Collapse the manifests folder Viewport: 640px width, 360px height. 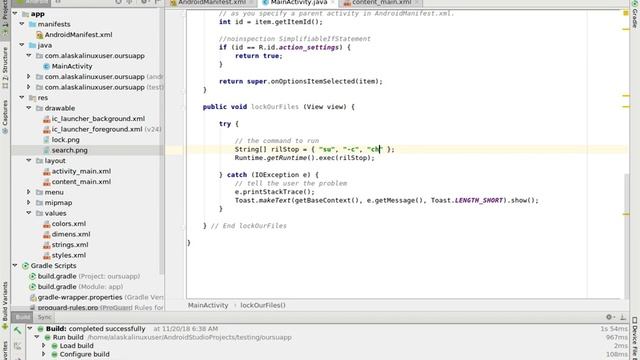(x=22, y=24)
